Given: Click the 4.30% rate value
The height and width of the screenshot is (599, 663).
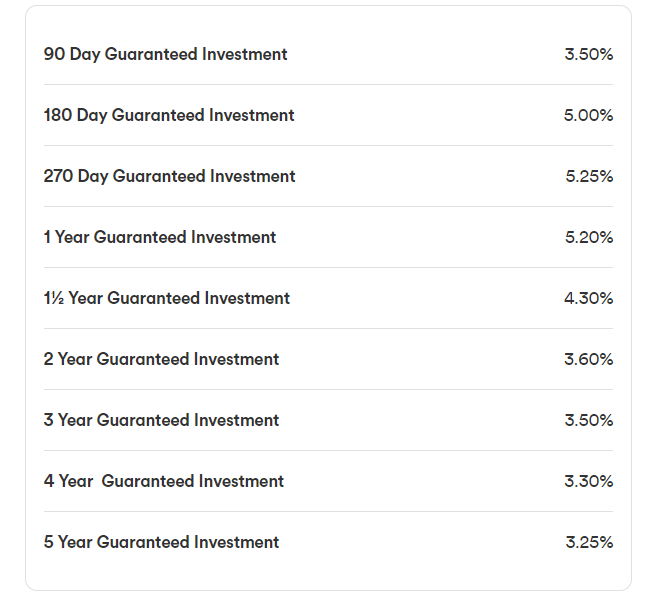Looking at the screenshot, I should coord(589,298).
